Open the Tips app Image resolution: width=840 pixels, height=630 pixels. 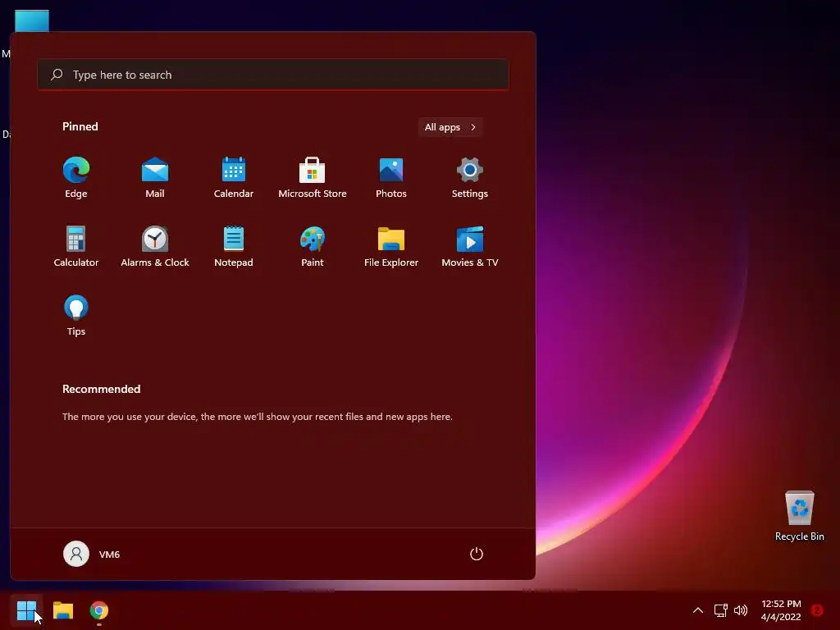click(x=76, y=316)
